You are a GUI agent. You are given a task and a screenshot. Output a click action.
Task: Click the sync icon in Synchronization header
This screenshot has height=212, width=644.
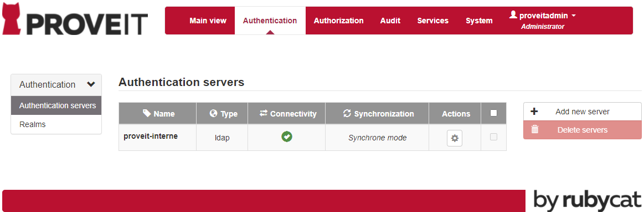click(347, 113)
